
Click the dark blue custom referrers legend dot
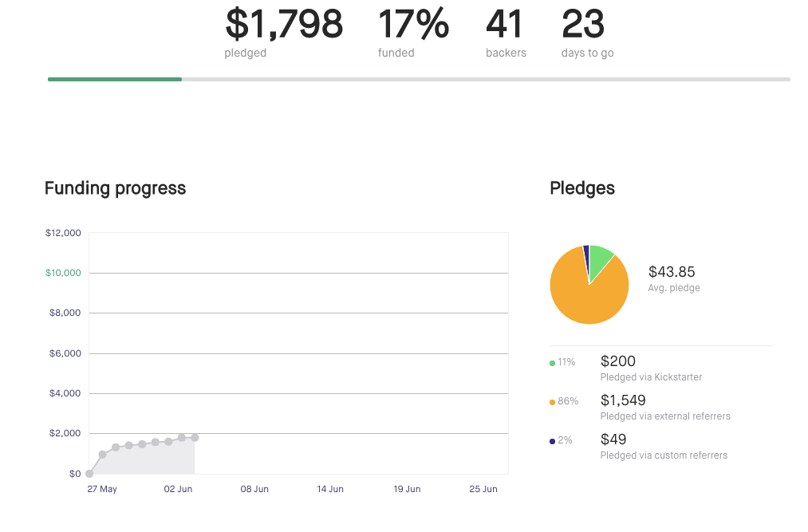[553, 441]
